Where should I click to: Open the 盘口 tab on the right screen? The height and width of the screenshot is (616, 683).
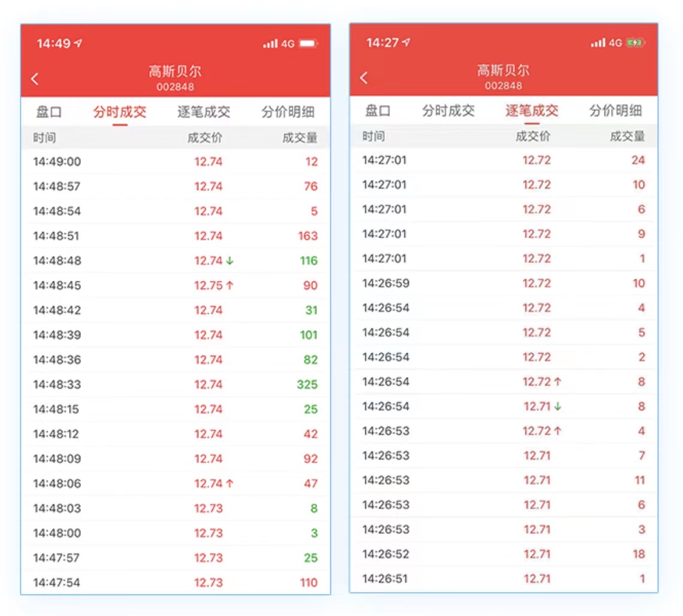pos(377,111)
